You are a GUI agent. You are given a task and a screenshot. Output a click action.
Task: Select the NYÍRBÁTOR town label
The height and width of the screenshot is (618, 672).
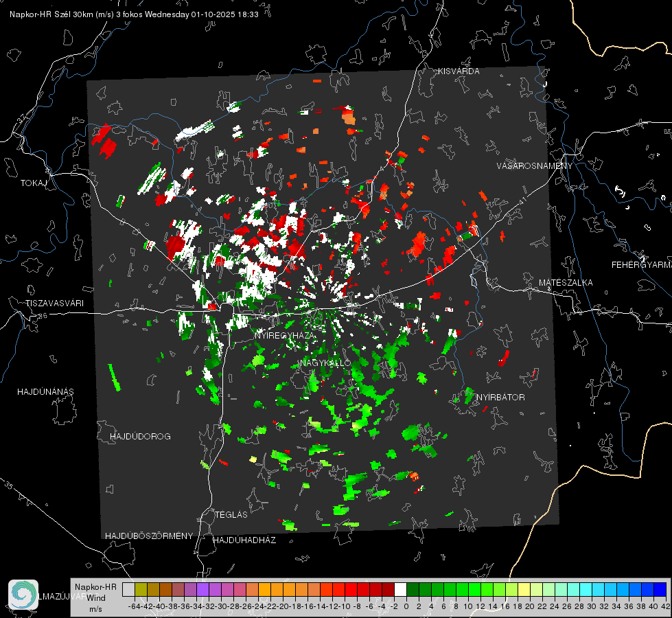500,398
